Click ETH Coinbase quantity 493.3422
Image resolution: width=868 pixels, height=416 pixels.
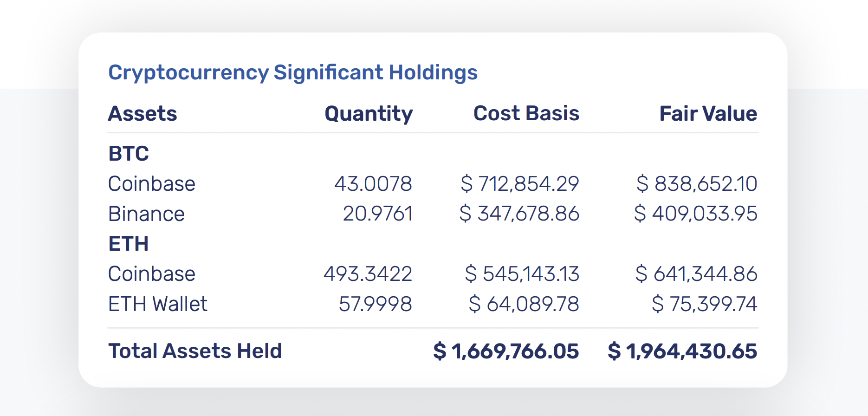coord(368,274)
